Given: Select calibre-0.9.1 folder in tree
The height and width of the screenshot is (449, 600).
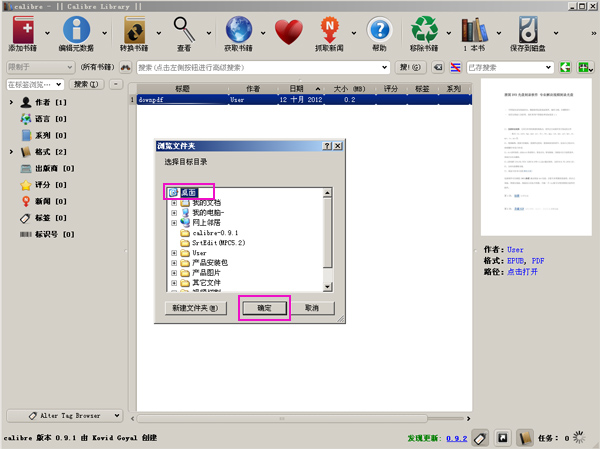Looking at the screenshot, I should (x=215, y=233).
